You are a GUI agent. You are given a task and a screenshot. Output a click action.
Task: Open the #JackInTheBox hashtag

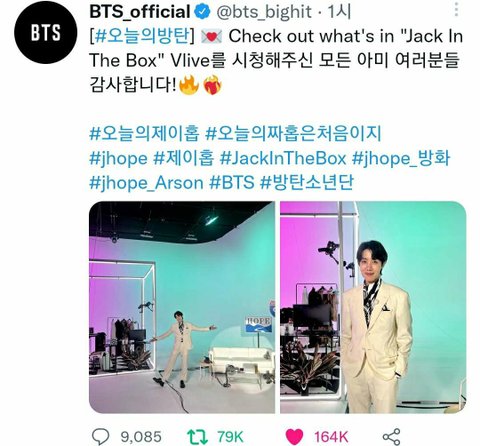click(x=283, y=158)
